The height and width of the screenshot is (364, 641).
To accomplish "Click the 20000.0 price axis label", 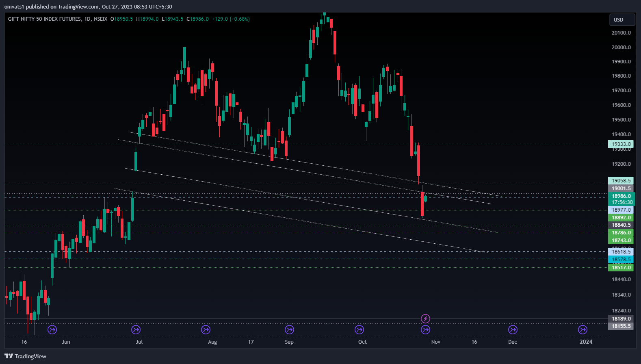I will coord(621,47).
